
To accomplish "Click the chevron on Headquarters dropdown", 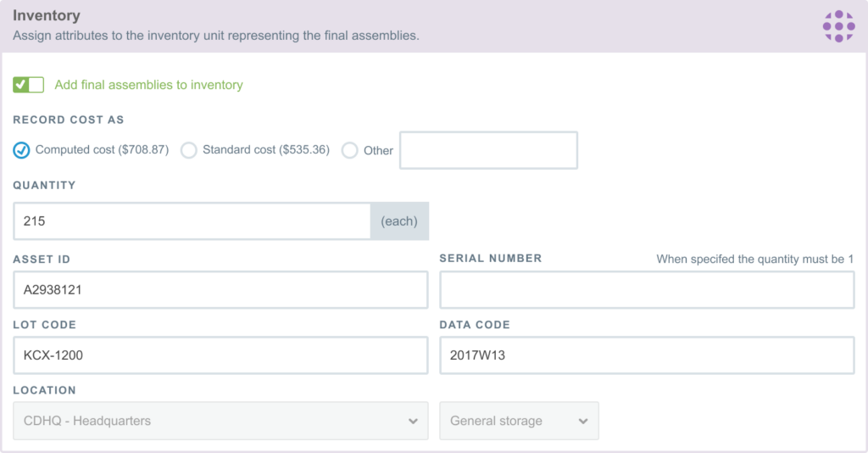I will tap(413, 422).
